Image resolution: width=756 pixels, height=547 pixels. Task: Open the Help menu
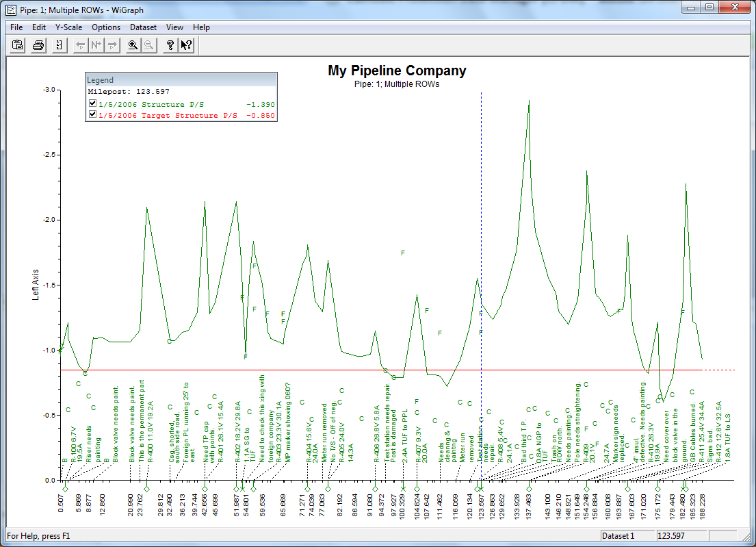tap(201, 27)
